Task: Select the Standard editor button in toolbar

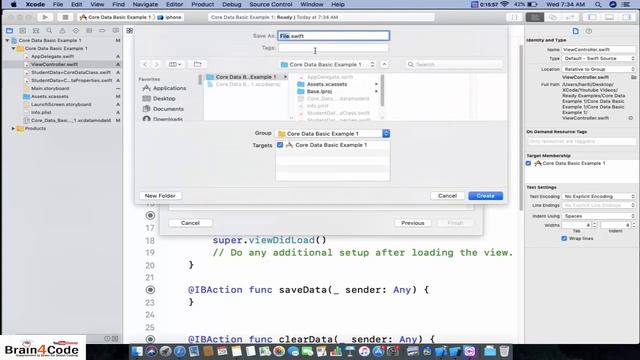Action: (535, 17)
